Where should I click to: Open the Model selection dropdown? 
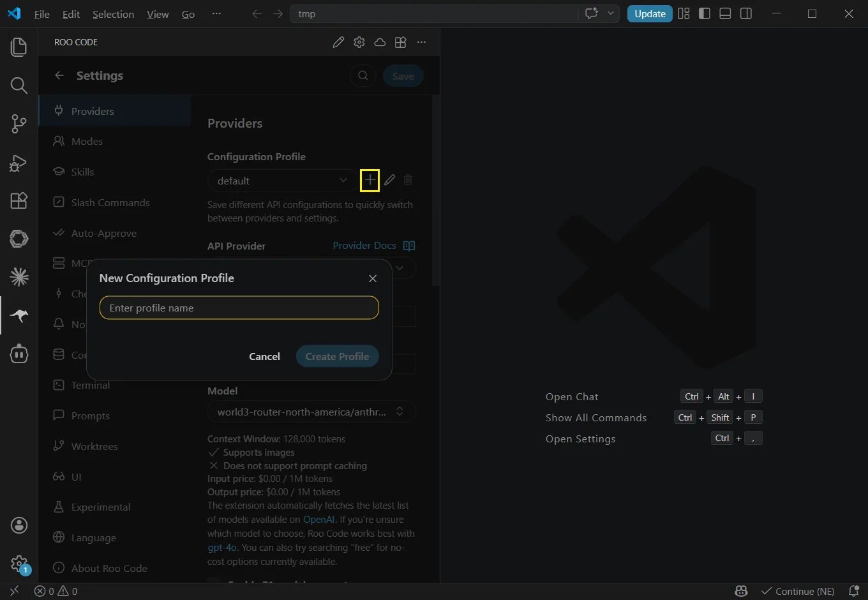(311, 412)
